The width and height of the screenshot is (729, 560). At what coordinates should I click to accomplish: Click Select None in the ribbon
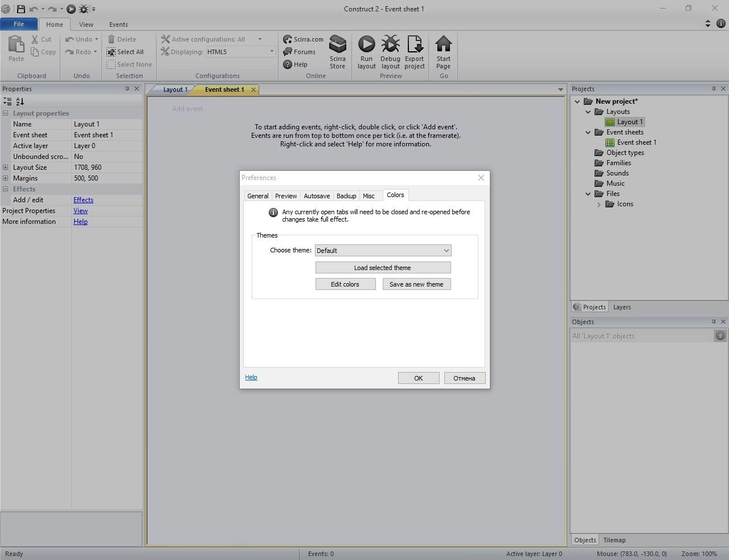[129, 64]
